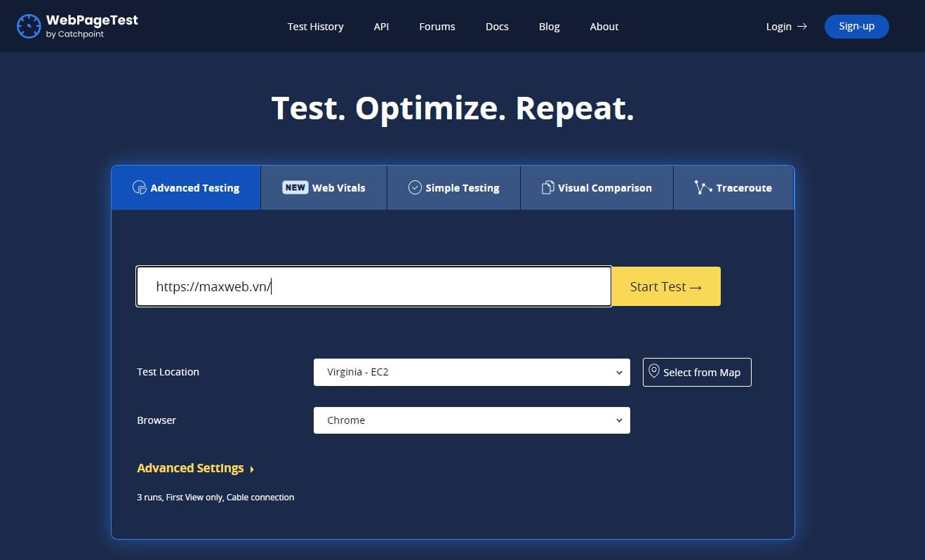Screen dimensions: 925x560
Task: Click the 'Browser' label text
Action: coord(157,420)
